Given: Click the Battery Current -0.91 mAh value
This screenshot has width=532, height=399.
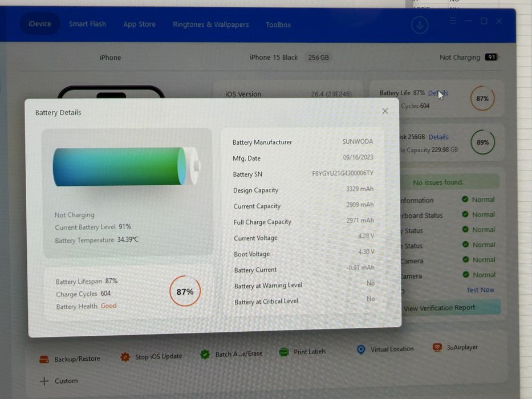Looking at the screenshot, I should coord(360,268).
